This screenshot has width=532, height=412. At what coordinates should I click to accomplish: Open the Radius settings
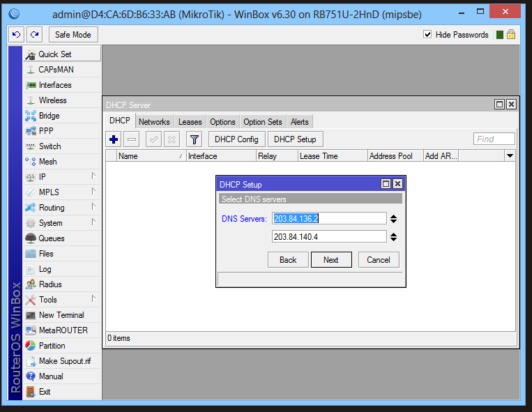click(x=62, y=284)
